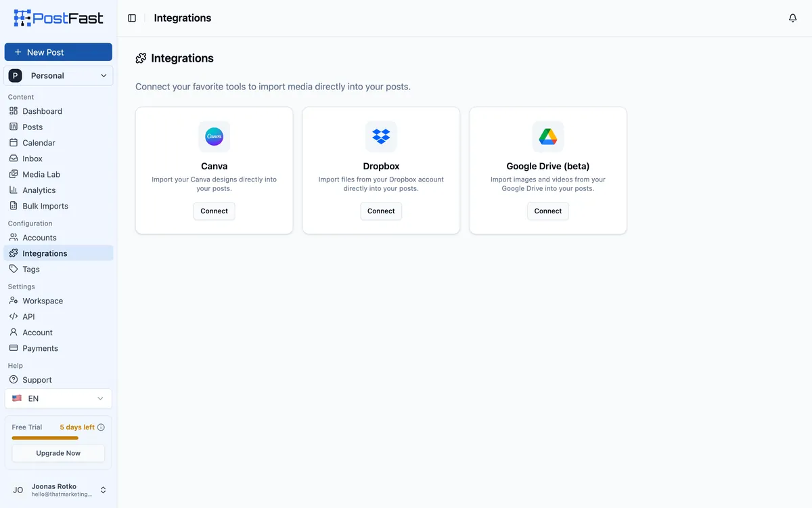The image size is (812, 508).
Task: Click the Accounts people icon
Action: pyautogui.click(x=14, y=237)
